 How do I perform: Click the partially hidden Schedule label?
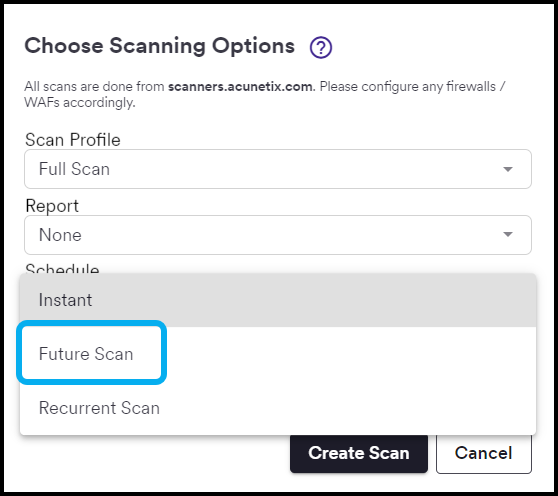tap(62, 268)
